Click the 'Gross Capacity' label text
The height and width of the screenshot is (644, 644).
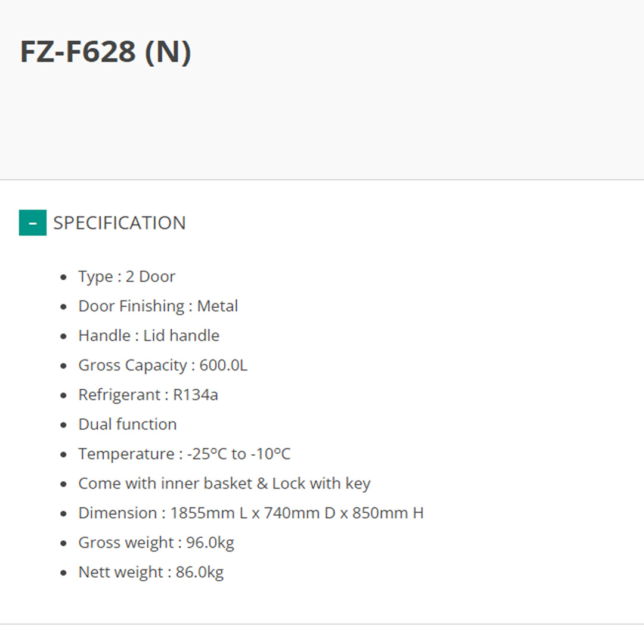point(132,365)
